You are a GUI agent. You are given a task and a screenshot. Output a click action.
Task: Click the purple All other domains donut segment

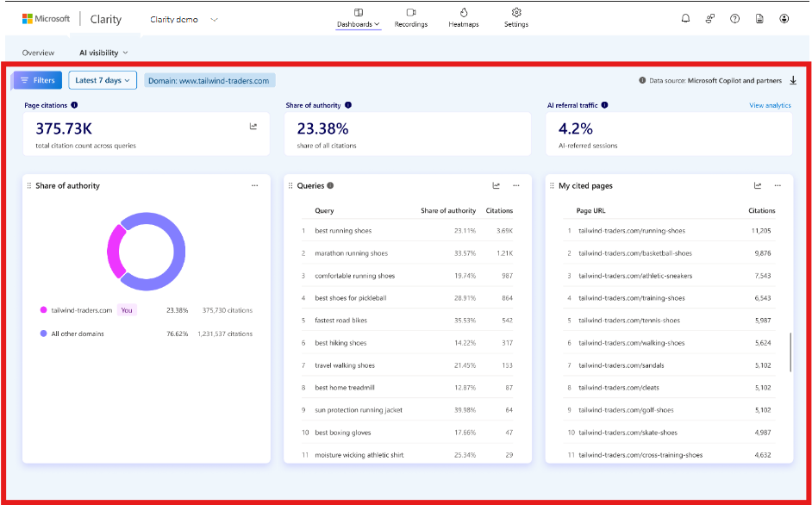coord(178,251)
